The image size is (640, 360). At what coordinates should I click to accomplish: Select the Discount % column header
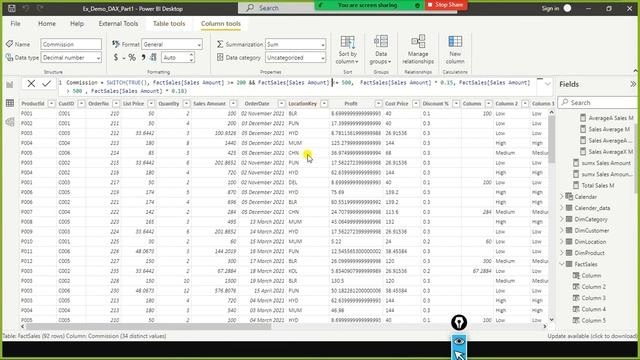tap(436, 104)
